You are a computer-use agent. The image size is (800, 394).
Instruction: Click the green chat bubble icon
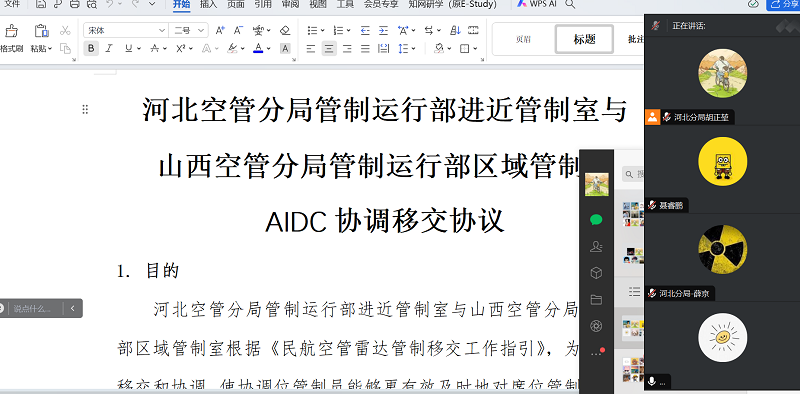pyautogui.click(x=596, y=220)
